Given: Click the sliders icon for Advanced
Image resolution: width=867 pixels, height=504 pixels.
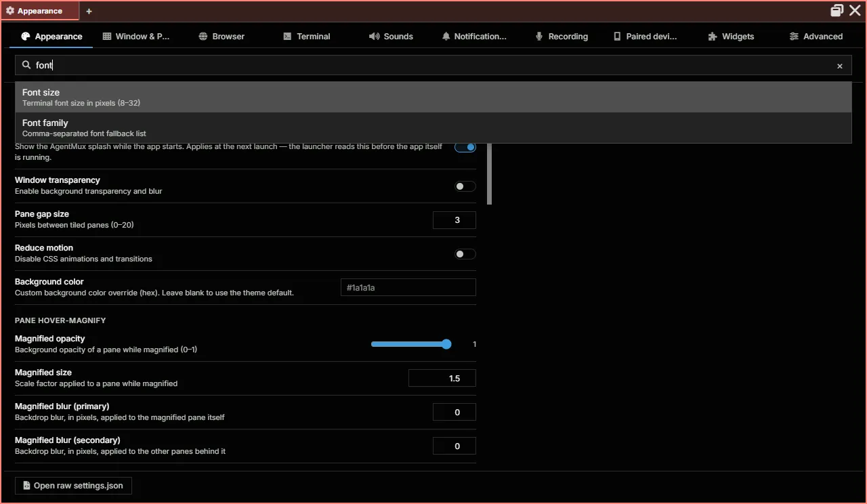Looking at the screenshot, I should tap(794, 37).
